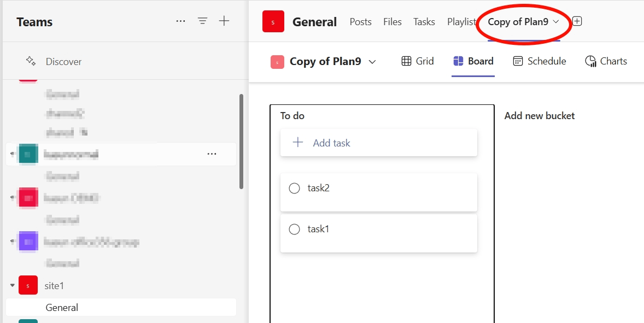The height and width of the screenshot is (323, 644).
Task: Open the Teams more options ellipsis
Action: click(x=180, y=21)
